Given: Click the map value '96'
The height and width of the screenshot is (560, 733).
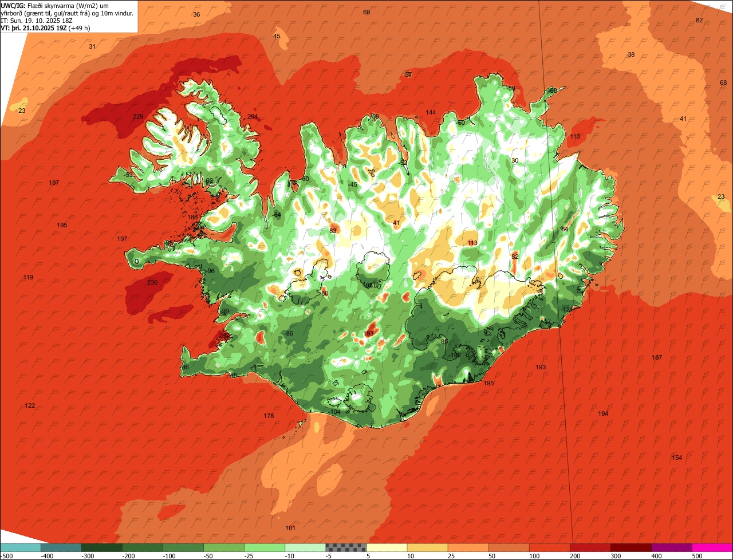Looking at the screenshot, I should (x=211, y=271).
